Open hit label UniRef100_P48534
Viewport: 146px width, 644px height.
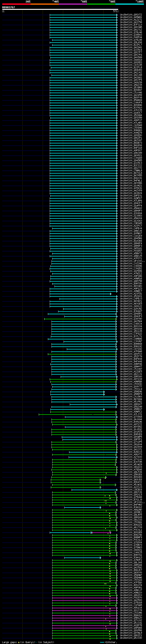(x=131, y=37)
